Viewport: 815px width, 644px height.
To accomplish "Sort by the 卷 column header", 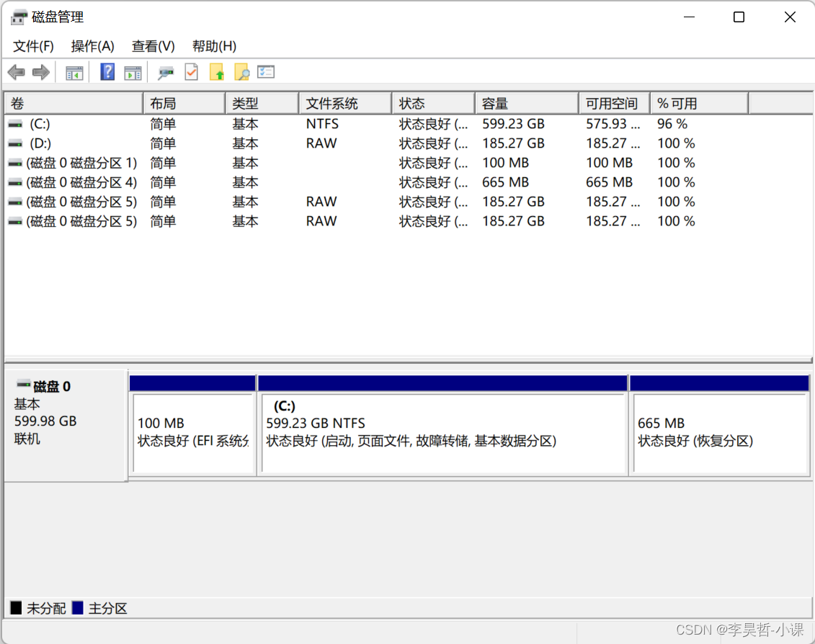I will pos(74,104).
